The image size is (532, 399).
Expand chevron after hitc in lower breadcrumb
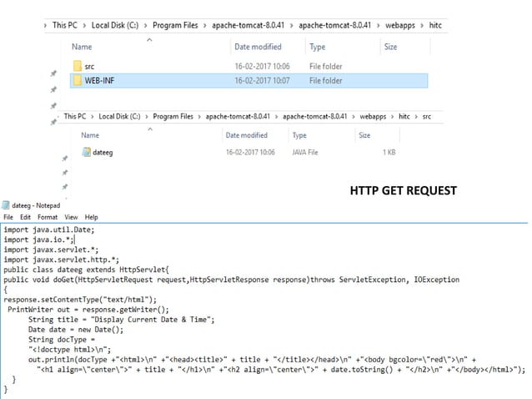coord(416,117)
